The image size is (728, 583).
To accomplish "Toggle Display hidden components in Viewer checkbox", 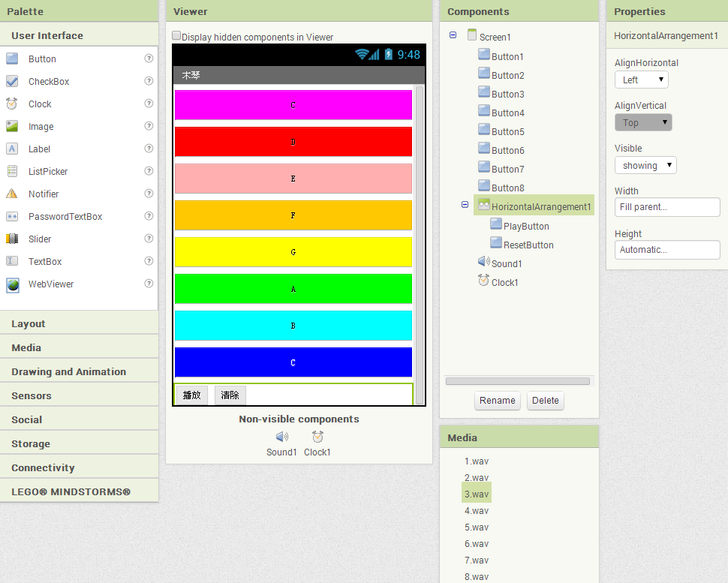I will [x=176, y=35].
